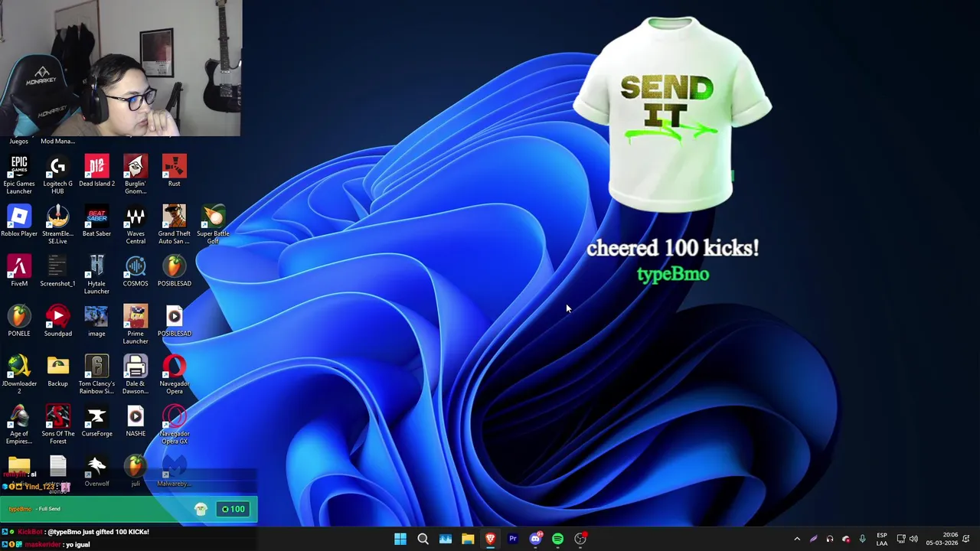Viewport: 980px width, 551px height.
Task: Select the Burglin' Gnomes game icon
Action: [x=136, y=174]
